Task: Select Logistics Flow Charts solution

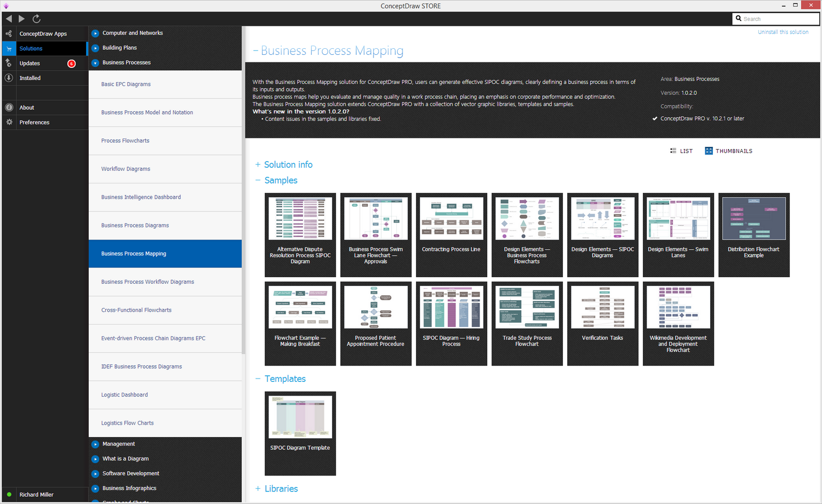Action: 165,423
